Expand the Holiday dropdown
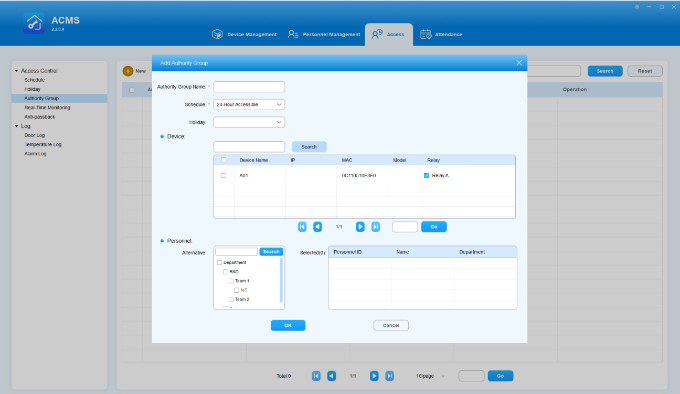The image size is (680, 394). point(249,122)
